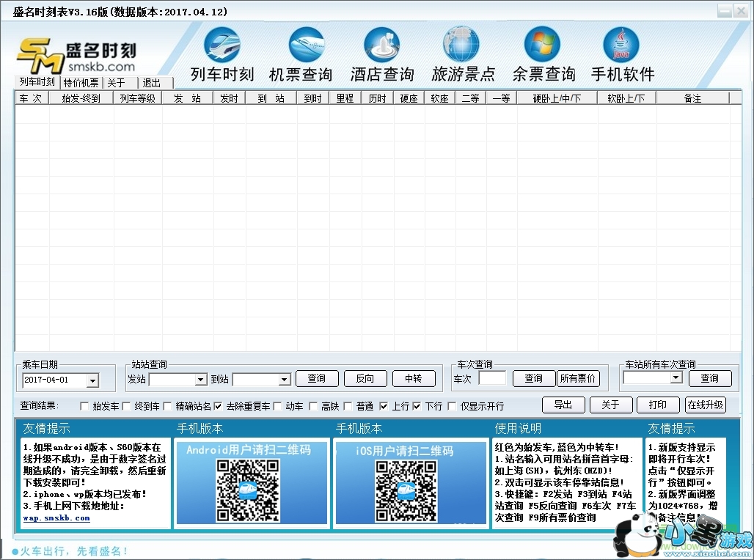
Task: Click the 中转 button
Action: pyautogui.click(x=414, y=378)
